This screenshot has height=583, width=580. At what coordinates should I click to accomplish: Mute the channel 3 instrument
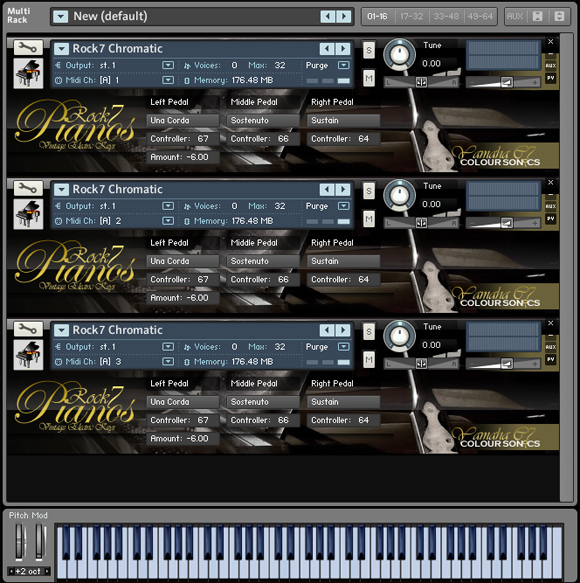[369, 360]
